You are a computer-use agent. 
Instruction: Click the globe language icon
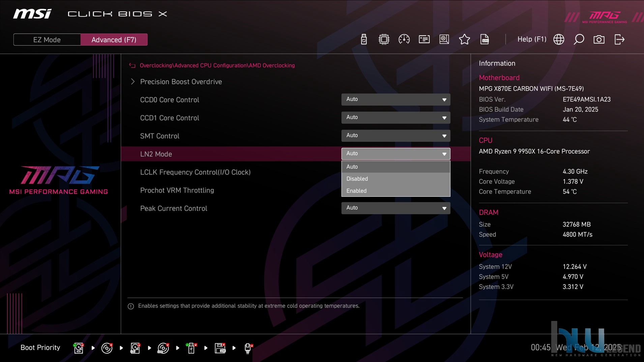559,39
